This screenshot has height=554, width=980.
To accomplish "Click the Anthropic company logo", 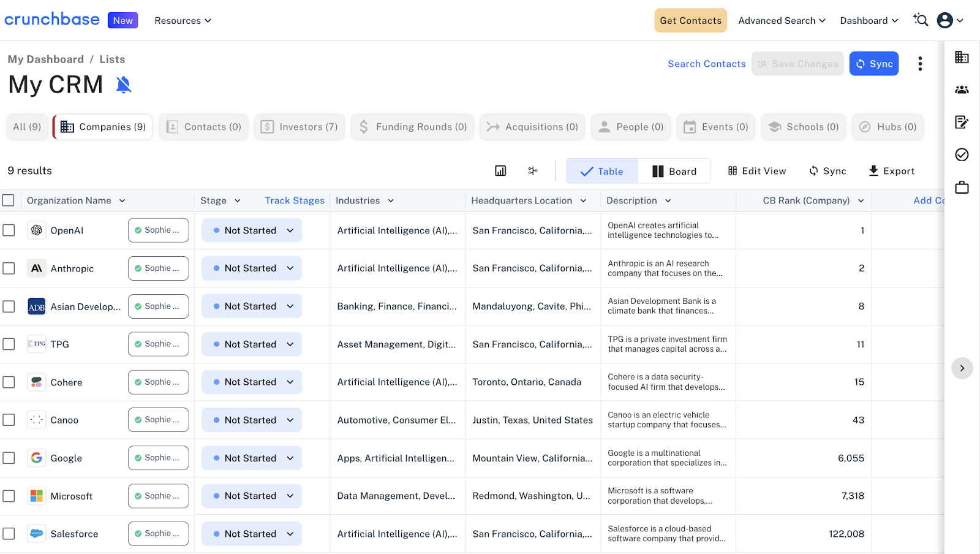I will coord(37,268).
